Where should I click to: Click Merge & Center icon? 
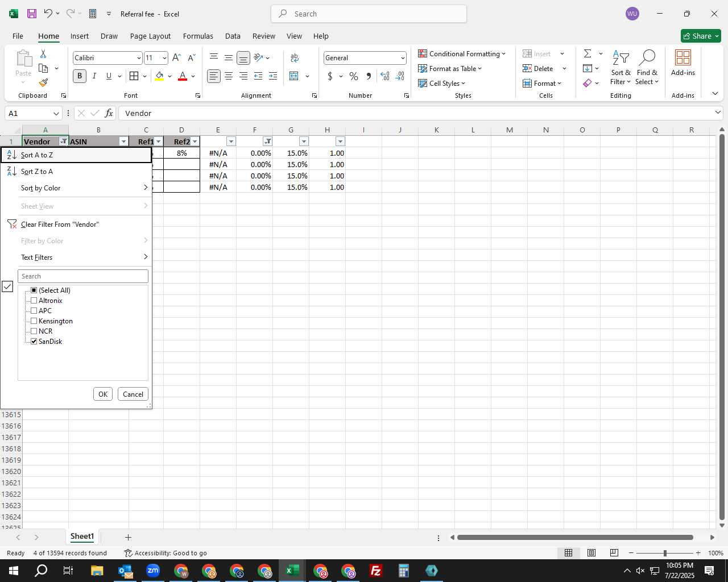pyautogui.click(x=294, y=76)
